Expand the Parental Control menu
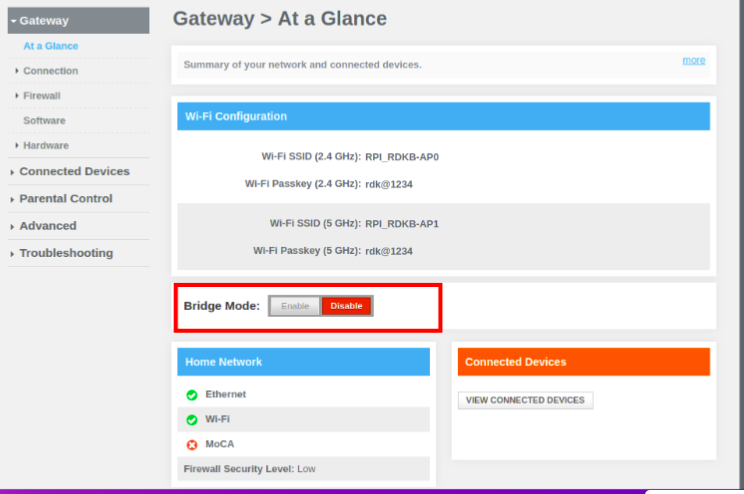This screenshot has width=744, height=494. coord(66,199)
